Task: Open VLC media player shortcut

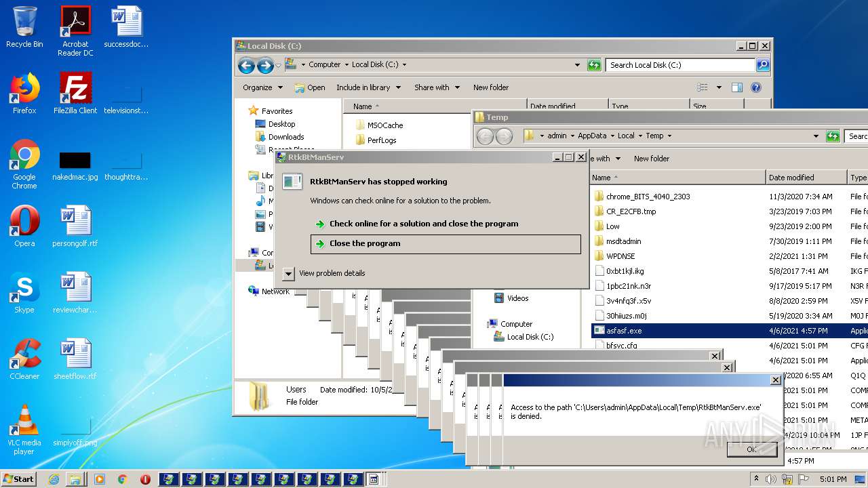Action: 24,430
